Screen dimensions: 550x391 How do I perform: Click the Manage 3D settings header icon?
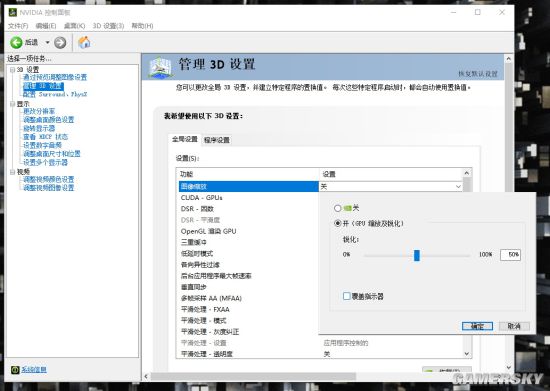pos(160,67)
